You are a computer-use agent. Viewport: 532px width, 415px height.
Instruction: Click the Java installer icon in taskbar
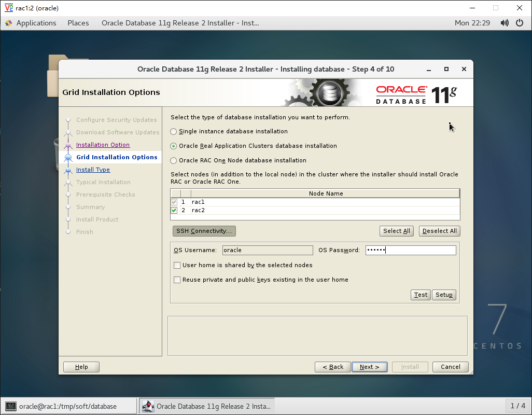click(148, 406)
